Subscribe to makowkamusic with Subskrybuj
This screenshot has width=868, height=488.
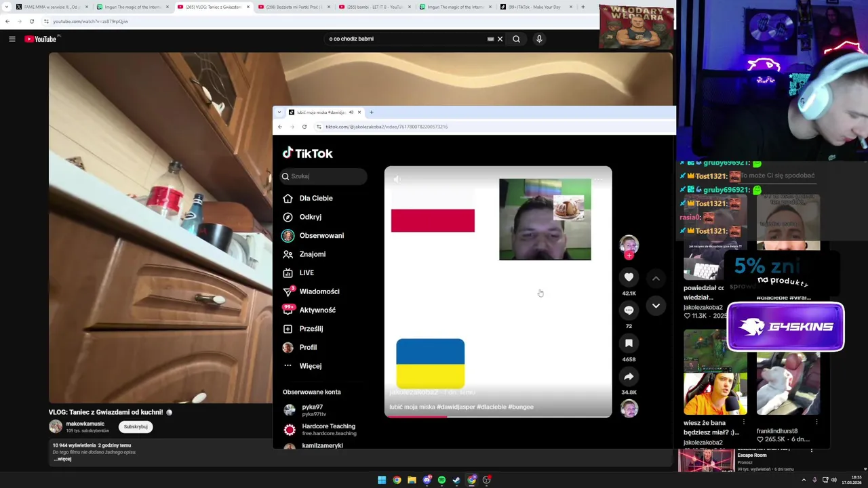click(136, 427)
